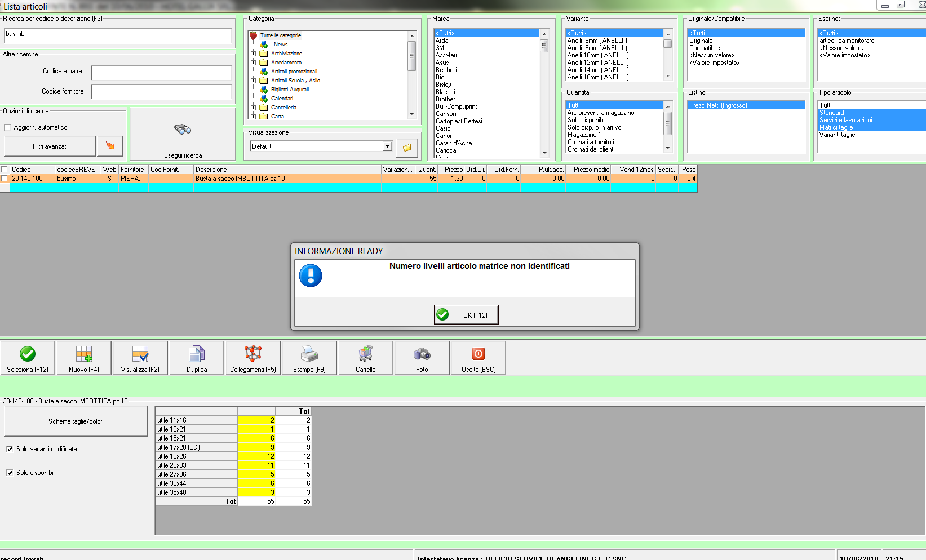Duplicate the article with Duplica
926x560 pixels.
[197, 358]
